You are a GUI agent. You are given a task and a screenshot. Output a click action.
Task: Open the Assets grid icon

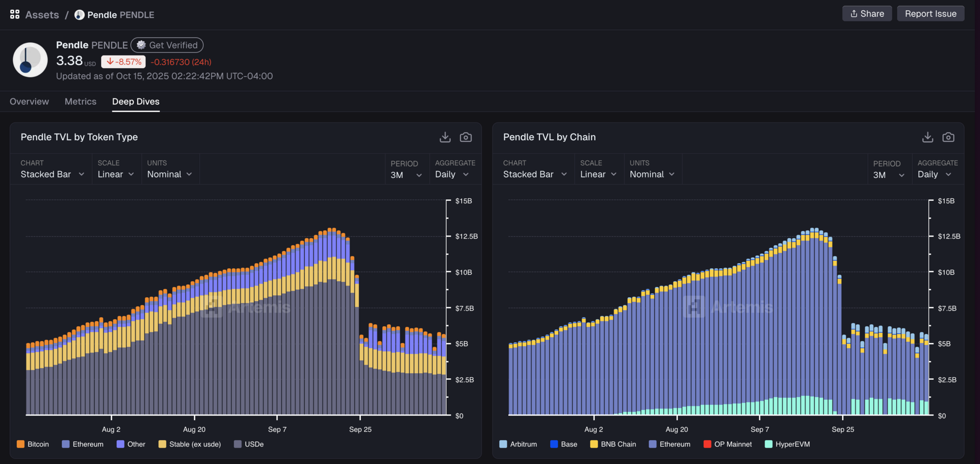coord(15,14)
